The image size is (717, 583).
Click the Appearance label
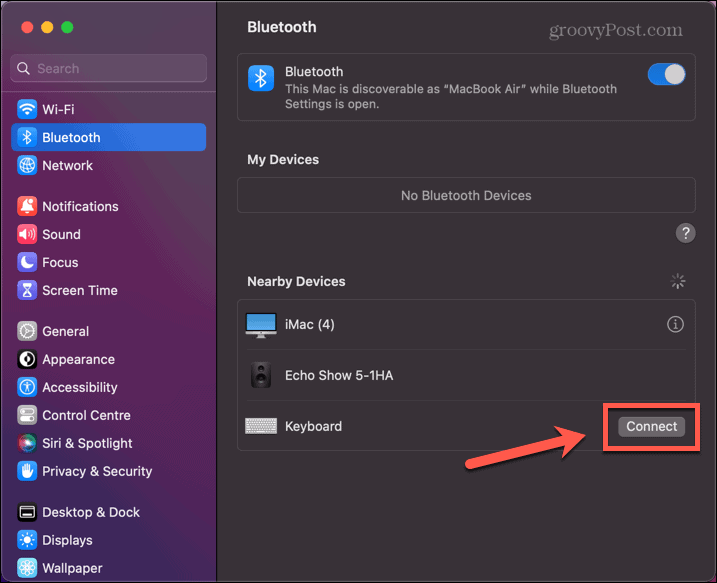click(78, 359)
